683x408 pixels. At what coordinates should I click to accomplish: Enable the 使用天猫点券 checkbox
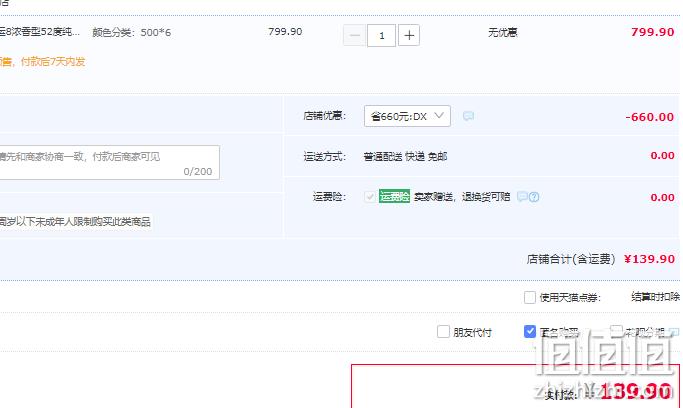click(530, 297)
